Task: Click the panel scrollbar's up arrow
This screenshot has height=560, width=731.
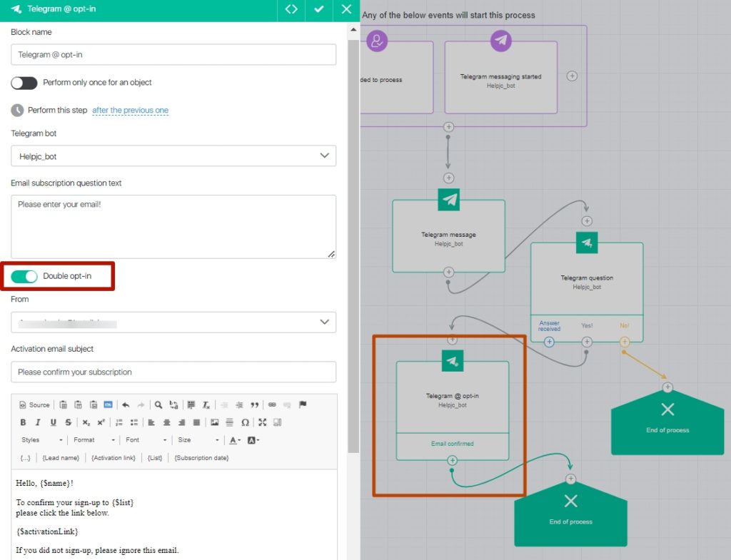Action: [x=353, y=30]
